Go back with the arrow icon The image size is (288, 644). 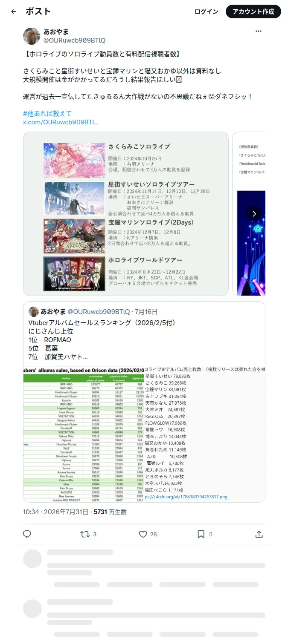(14, 11)
